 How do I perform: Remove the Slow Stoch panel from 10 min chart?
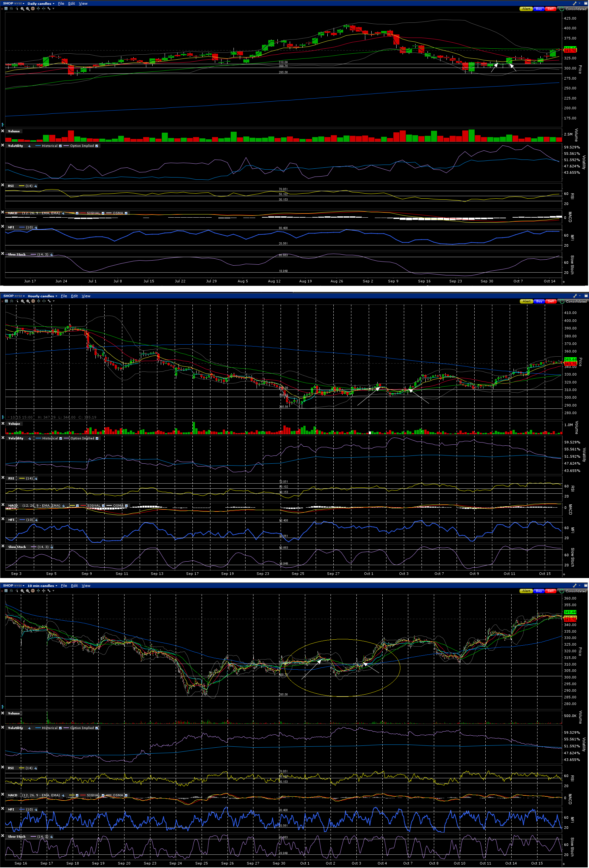click(3, 836)
